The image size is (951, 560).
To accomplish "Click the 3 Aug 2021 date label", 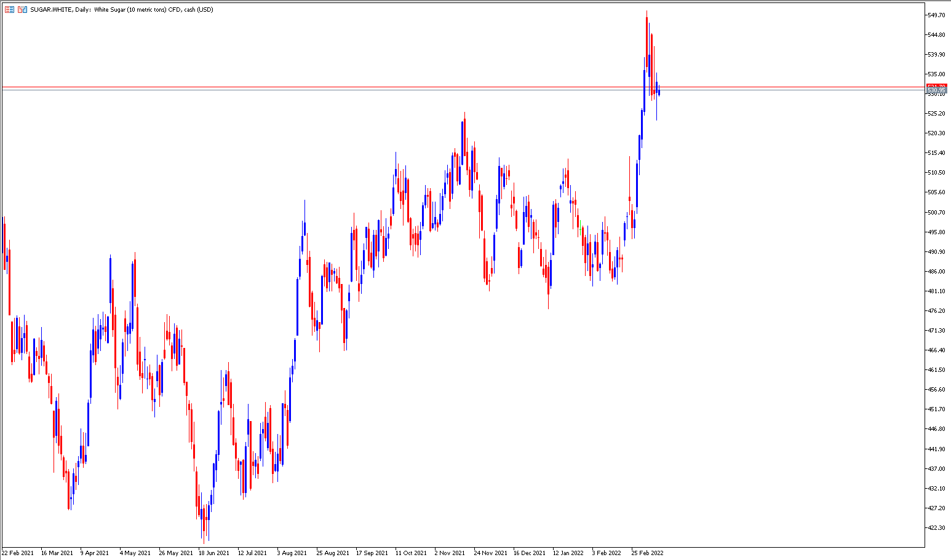I will tap(292, 553).
